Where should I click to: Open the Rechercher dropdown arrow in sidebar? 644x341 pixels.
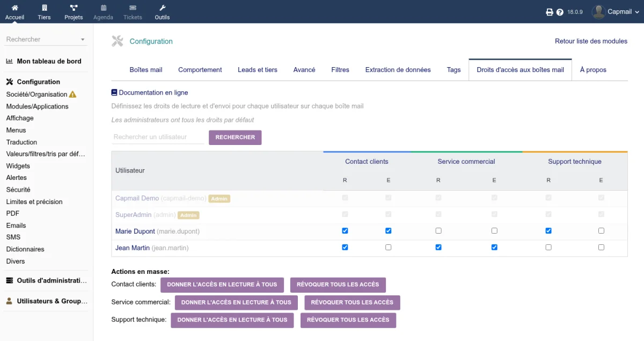83,40
